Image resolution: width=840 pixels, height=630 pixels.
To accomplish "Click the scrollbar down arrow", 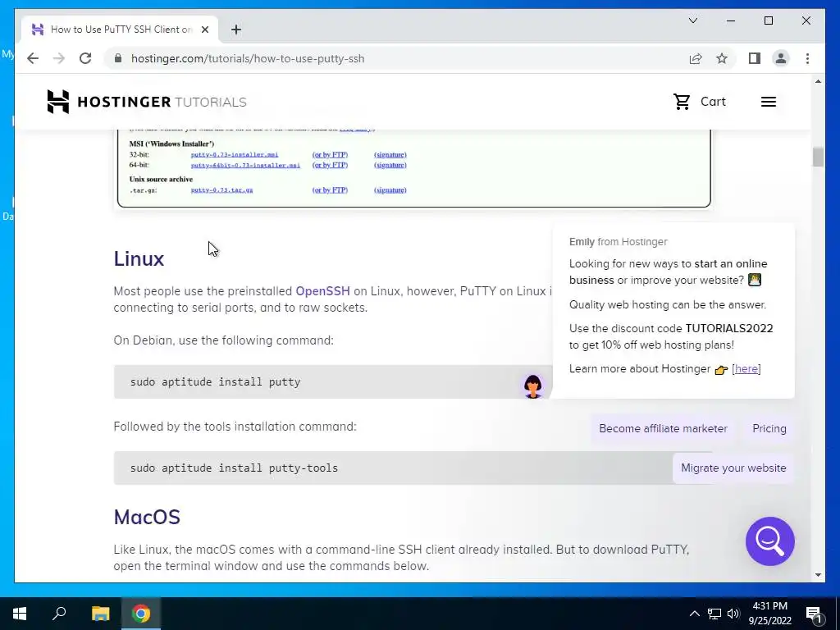I will pos(818,575).
